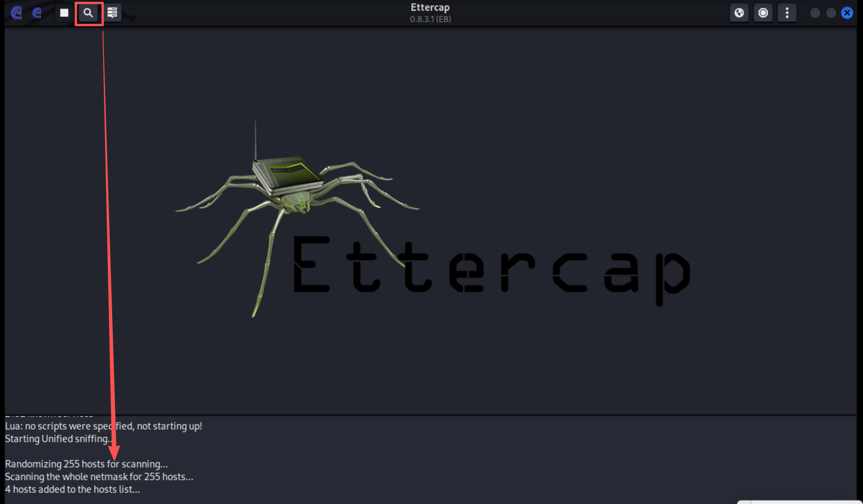The image size is (863, 504).
Task: Click the Ettercap title text in header
Action: (x=430, y=7)
